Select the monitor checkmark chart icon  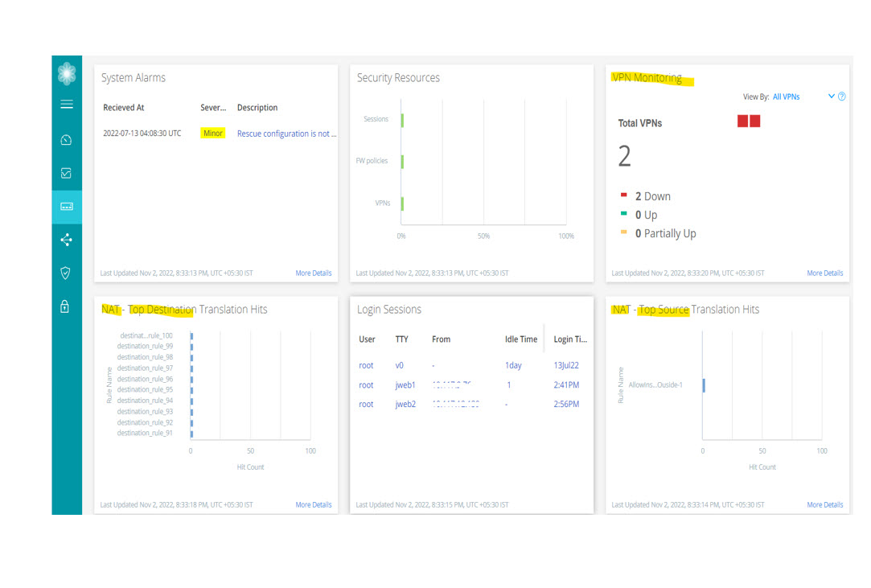tap(66, 173)
